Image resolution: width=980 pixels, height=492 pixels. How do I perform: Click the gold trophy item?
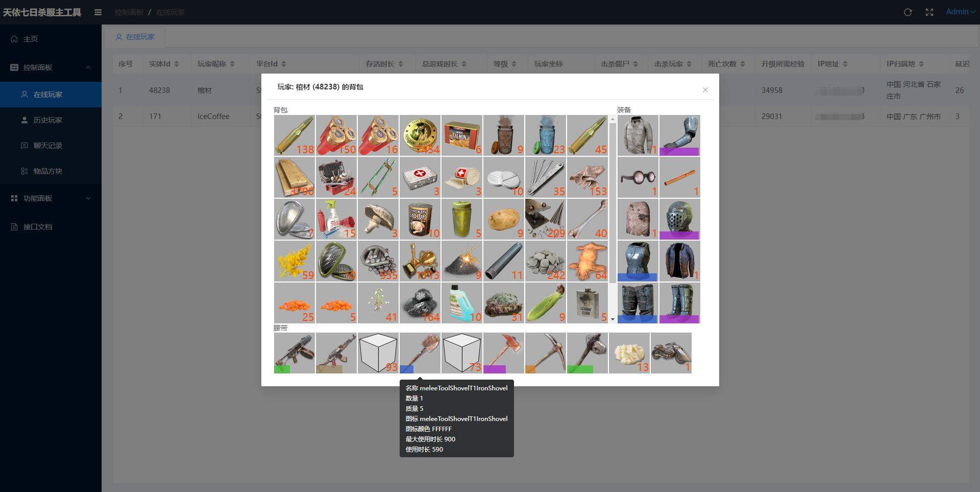(420, 261)
